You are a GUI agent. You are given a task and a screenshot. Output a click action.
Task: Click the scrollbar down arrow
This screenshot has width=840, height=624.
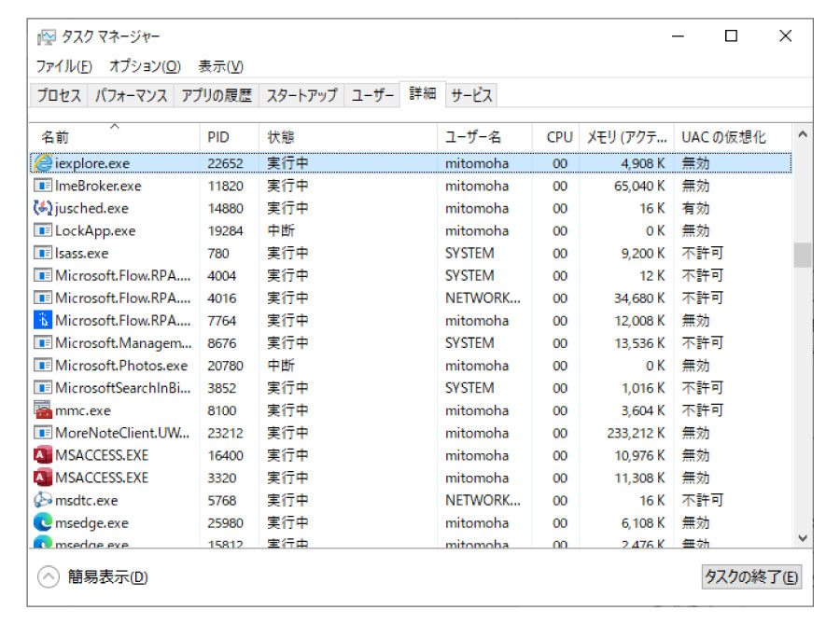(803, 538)
